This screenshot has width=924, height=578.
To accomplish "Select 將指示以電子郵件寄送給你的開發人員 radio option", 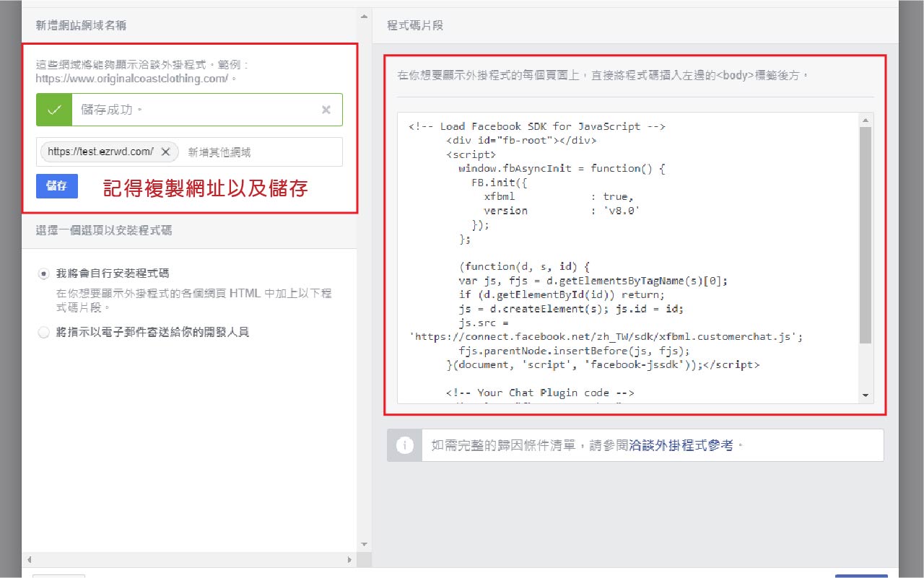I will point(44,332).
